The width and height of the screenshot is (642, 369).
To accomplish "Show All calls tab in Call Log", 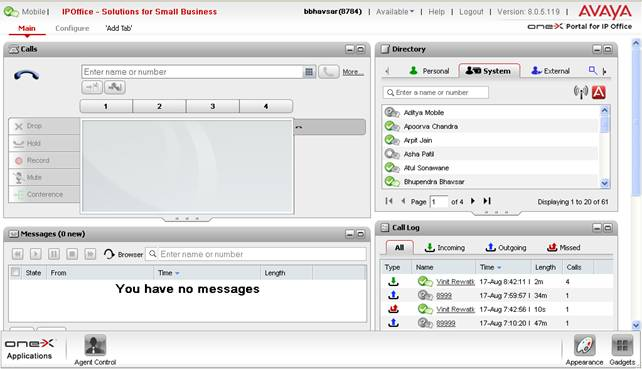I will pyautogui.click(x=399, y=248).
